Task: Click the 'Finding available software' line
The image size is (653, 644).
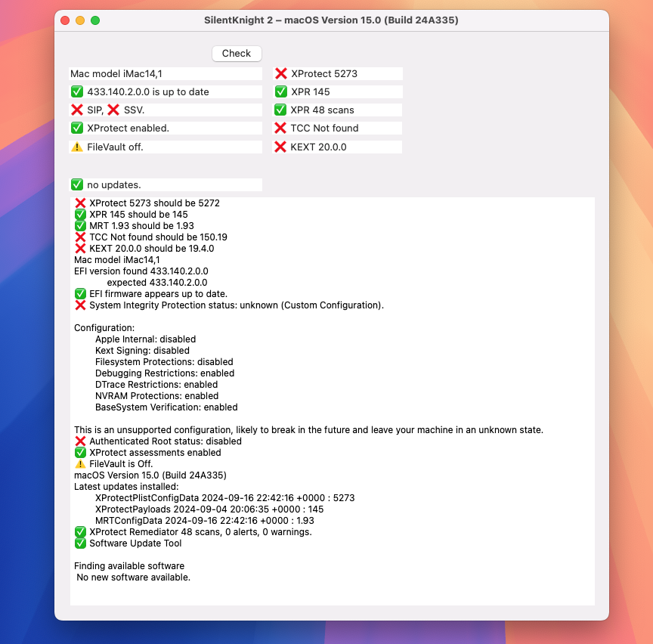Action: 129,566
